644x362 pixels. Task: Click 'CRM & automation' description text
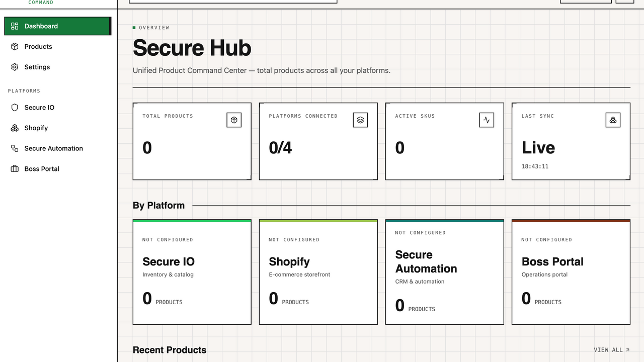tap(420, 282)
